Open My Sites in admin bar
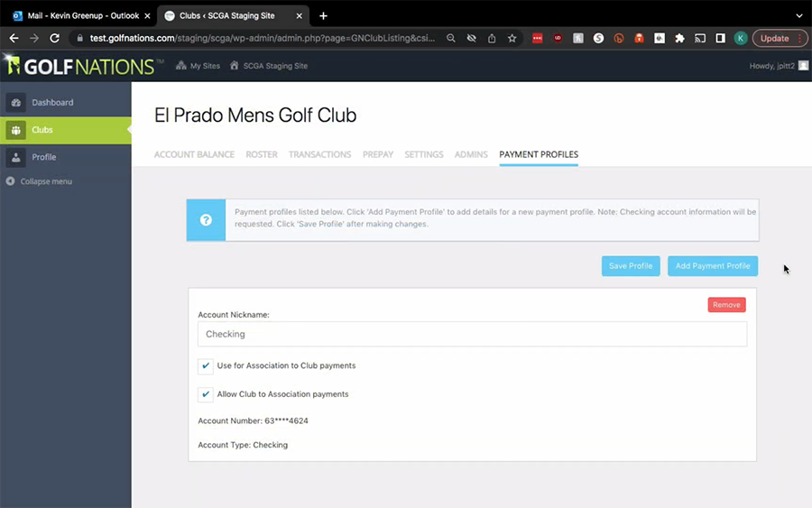 pos(198,66)
